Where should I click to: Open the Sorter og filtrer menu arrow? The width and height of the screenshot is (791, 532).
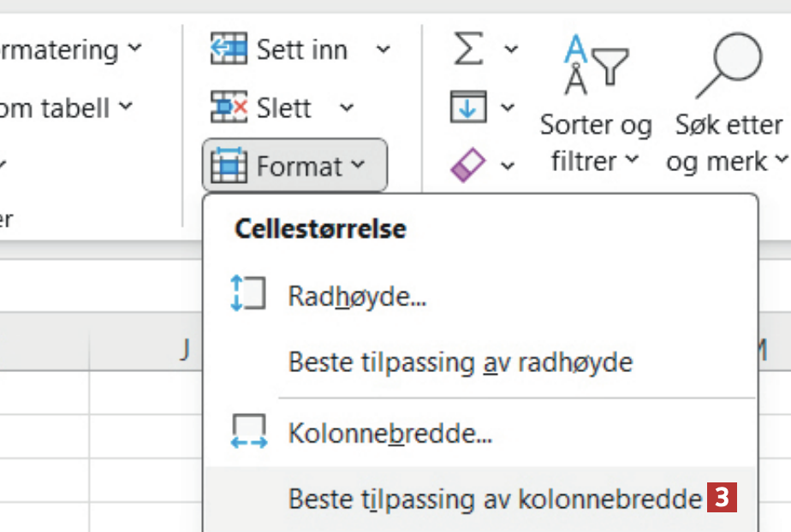click(632, 160)
